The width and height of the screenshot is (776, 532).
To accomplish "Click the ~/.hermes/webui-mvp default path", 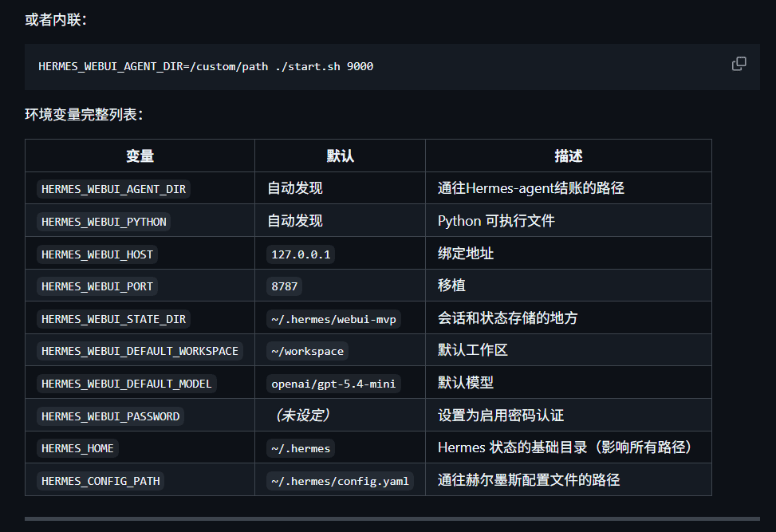I will tap(333, 319).
